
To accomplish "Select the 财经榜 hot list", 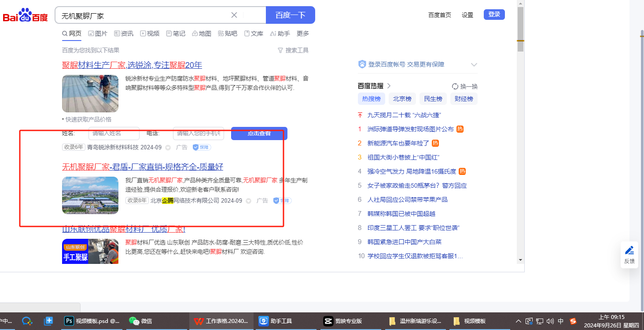I will [x=464, y=99].
